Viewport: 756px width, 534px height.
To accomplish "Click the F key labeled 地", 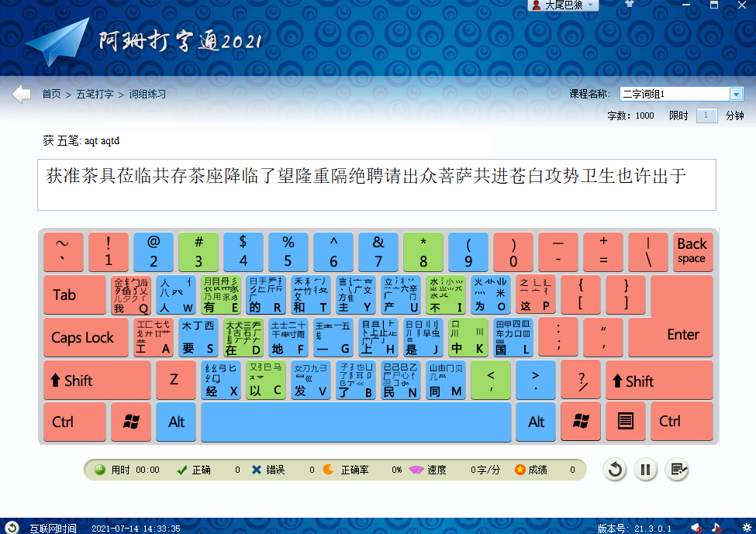I will [288, 337].
